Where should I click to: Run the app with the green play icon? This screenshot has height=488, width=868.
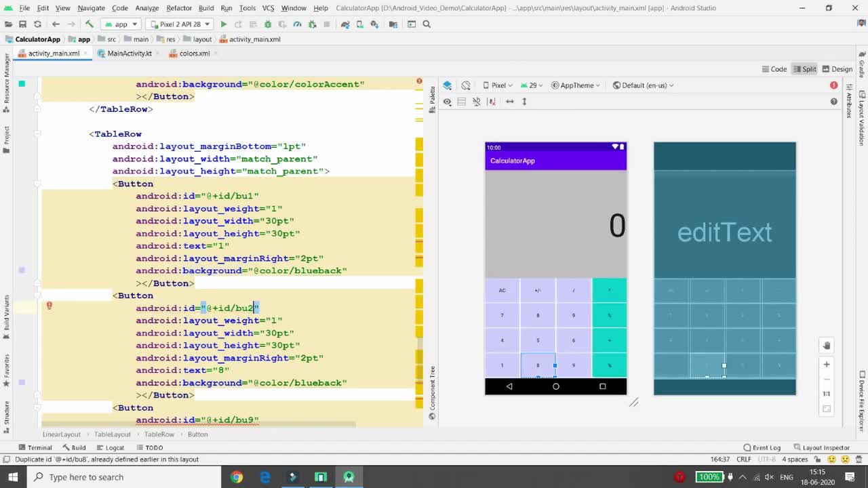pos(224,24)
